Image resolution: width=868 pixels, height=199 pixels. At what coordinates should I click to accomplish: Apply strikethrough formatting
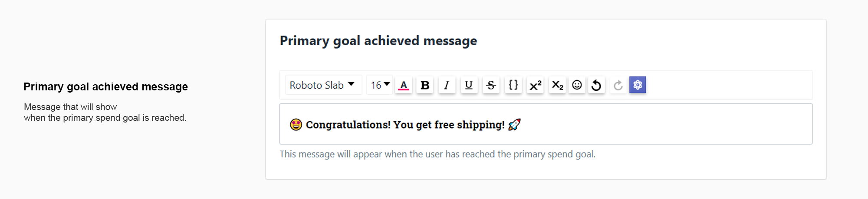[491, 85]
